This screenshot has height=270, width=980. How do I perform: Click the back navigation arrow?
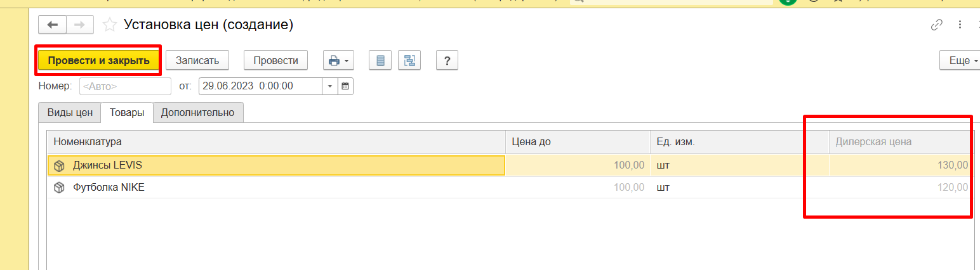tap(53, 25)
